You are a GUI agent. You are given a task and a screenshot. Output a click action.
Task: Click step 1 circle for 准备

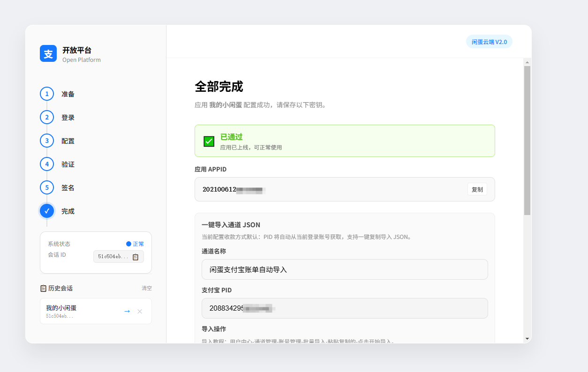(47, 94)
